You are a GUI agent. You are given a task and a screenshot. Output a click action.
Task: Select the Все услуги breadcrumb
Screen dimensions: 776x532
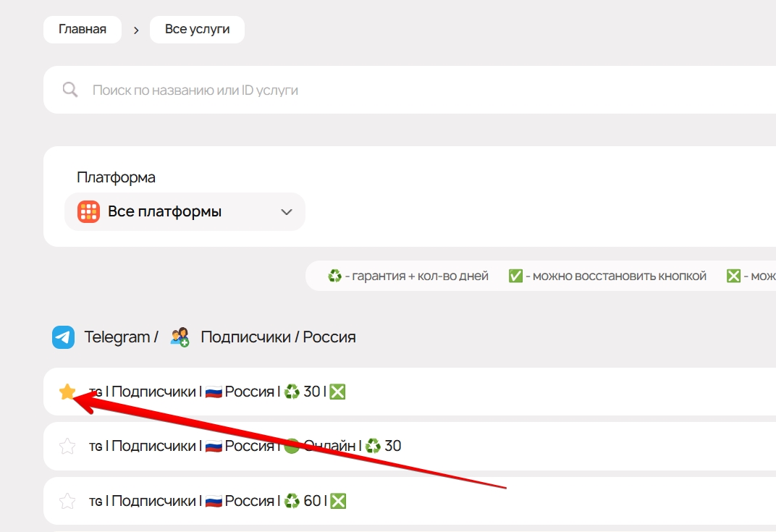pos(197,30)
